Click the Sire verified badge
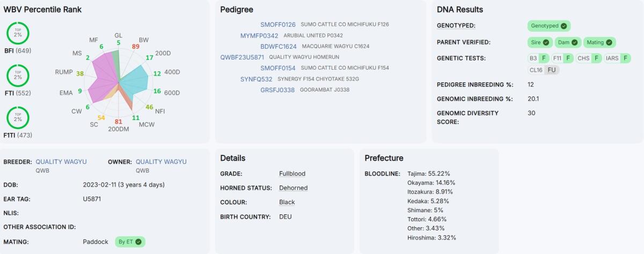644x254 pixels. 538,42
